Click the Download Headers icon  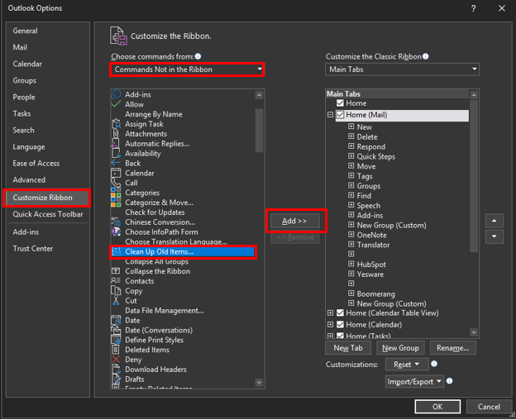click(x=116, y=370)
